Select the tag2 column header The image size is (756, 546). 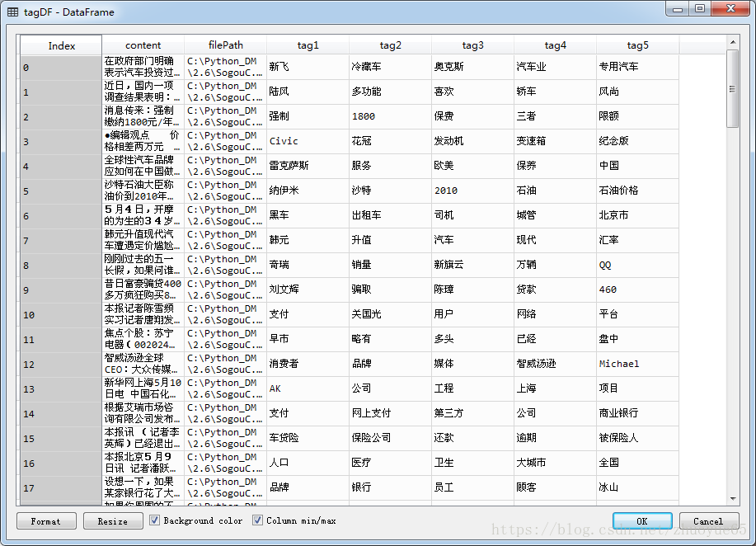(391, 45)
